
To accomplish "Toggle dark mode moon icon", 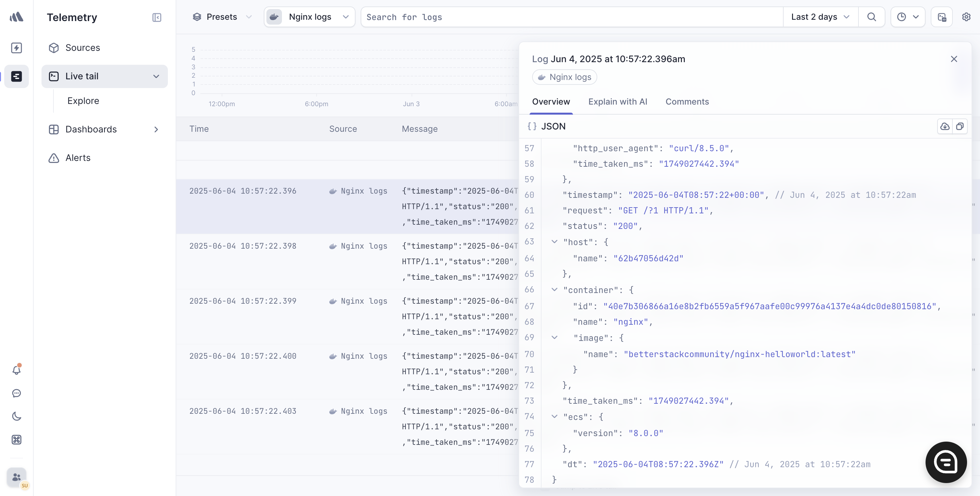I will (x=16, y=417).
